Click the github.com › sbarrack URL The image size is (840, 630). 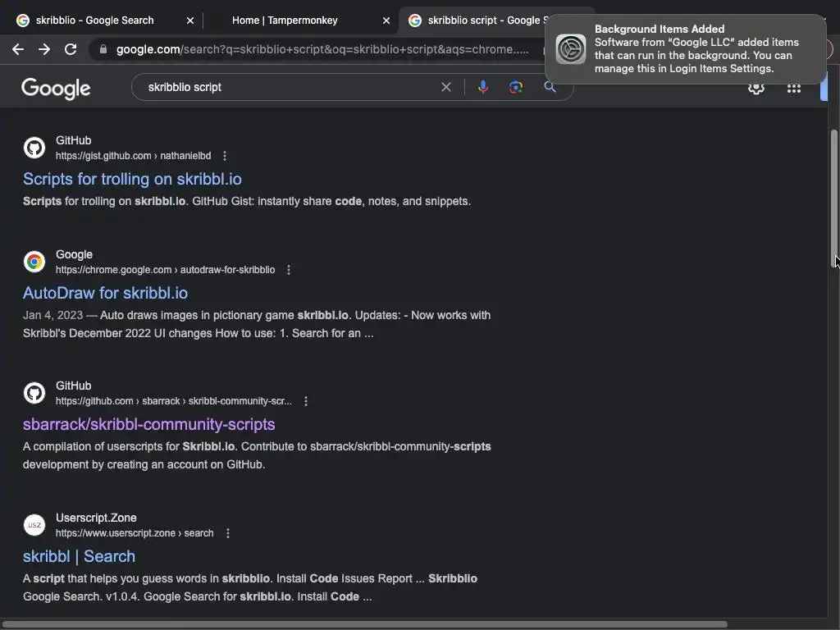pyautogui.click(x=174, y=401)
